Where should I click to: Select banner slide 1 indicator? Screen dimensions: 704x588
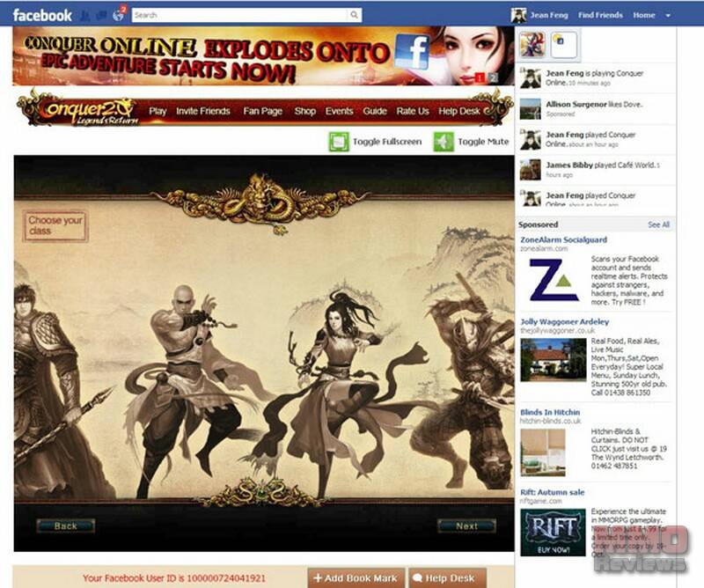click(x=479, y=77)
